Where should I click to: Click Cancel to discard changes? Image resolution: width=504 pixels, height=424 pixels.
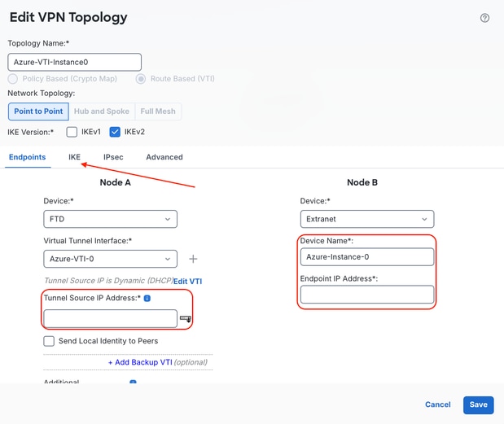click(x=438, y=404)
